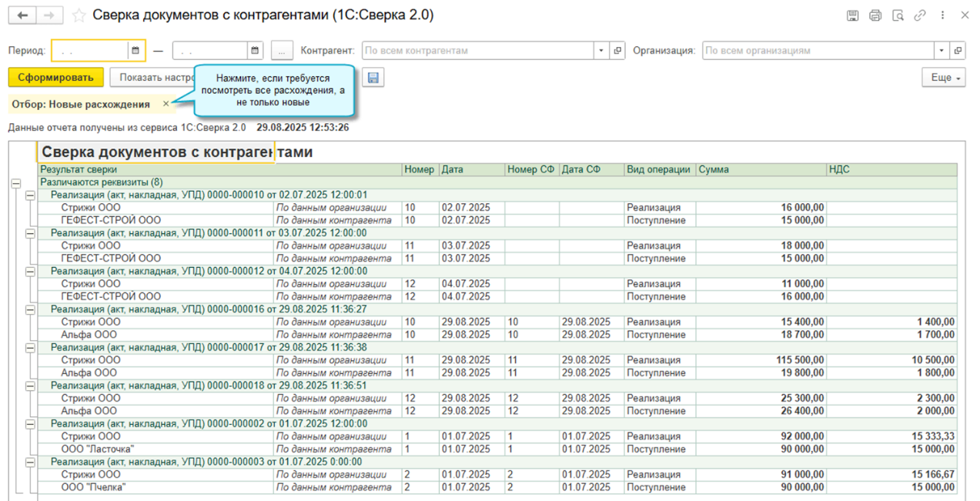Expand the Контрагент dropdown list

click(601, 51)
